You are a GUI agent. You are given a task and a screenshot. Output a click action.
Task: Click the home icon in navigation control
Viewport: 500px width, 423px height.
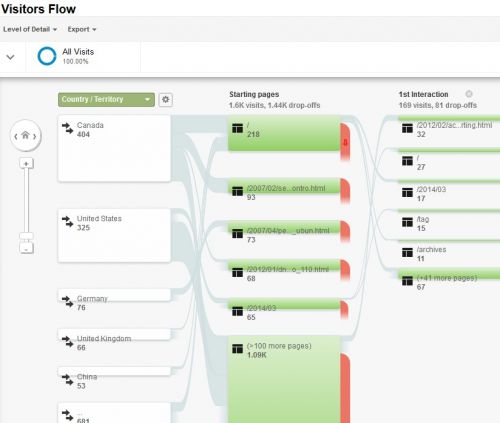pyautogui.click(x=25, y=135)
